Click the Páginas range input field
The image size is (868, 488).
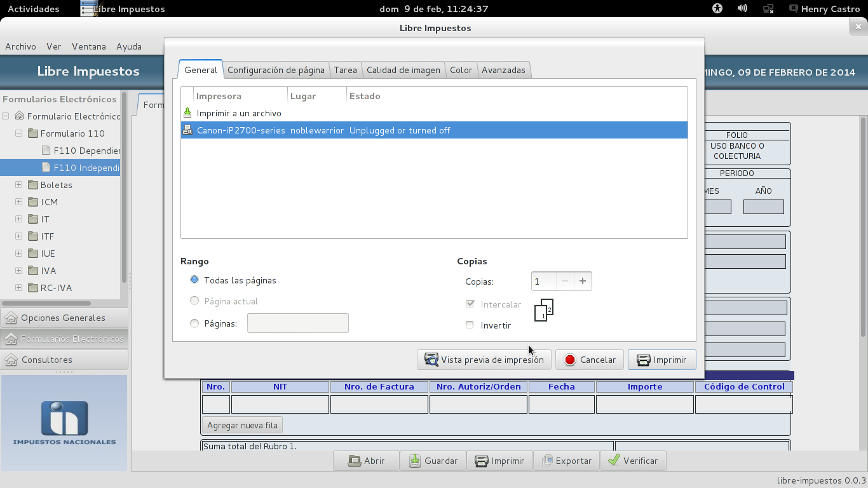(298, 323)
